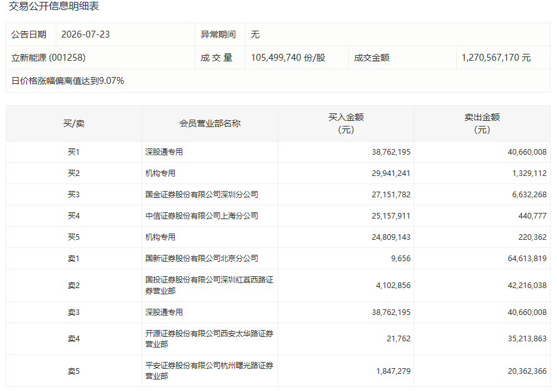Select the 买4 row label
This screenshot has height=392, width=557.
point(74,216)
